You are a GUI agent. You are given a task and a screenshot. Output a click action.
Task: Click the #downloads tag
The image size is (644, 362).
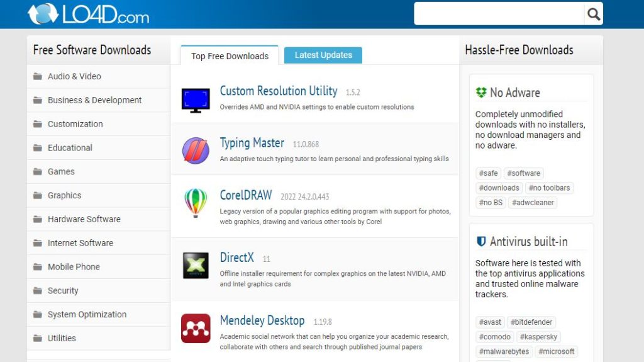499,188
